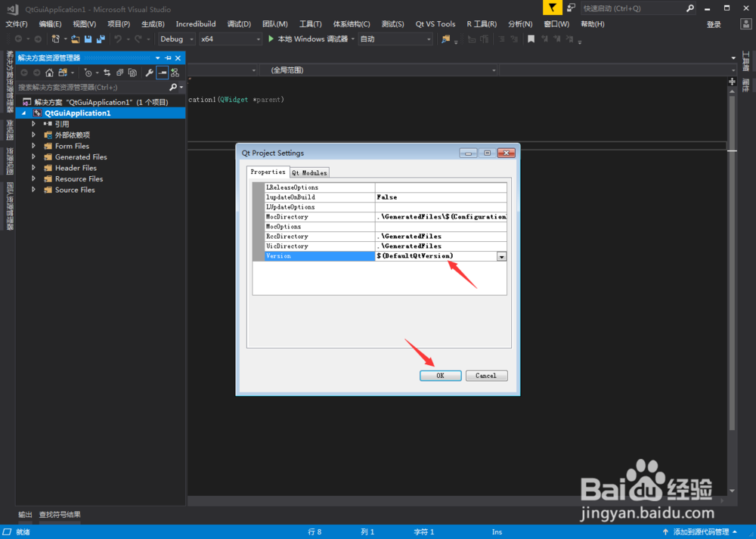Click the Collapse All icon in Solution Explorer
Screen dimensions: 756x539
[119, 73]
